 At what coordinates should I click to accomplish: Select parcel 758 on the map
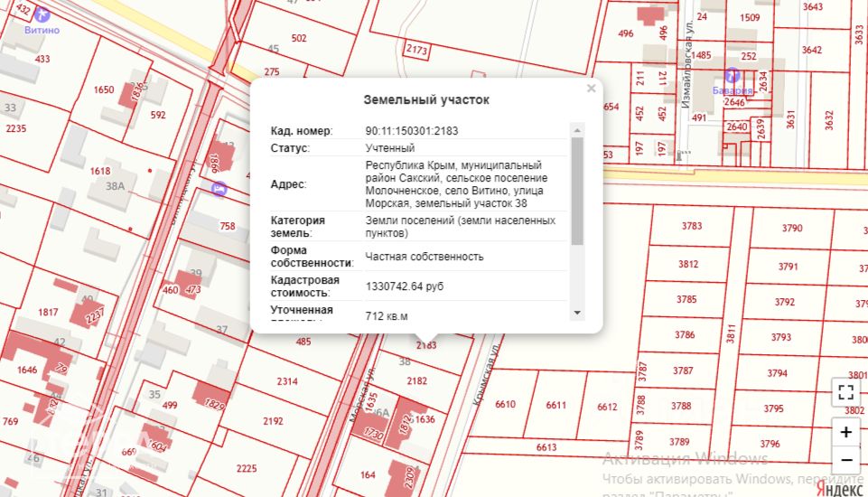(228, 226)
